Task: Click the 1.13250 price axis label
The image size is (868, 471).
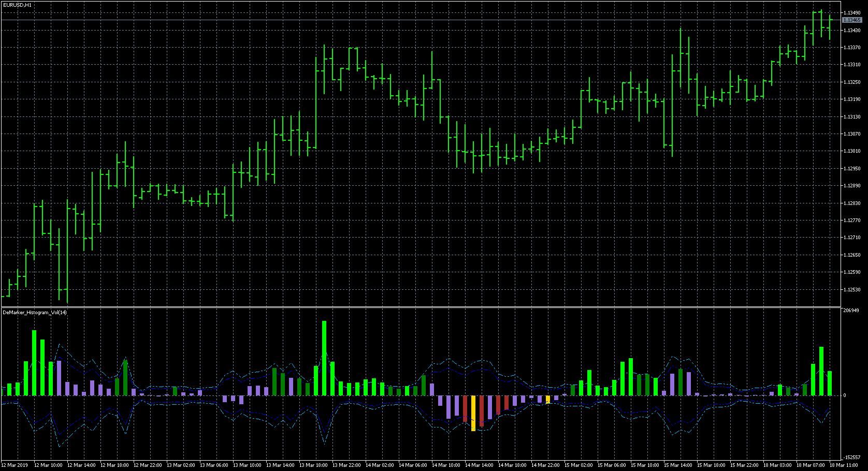Action: click(x=852, y=82)
